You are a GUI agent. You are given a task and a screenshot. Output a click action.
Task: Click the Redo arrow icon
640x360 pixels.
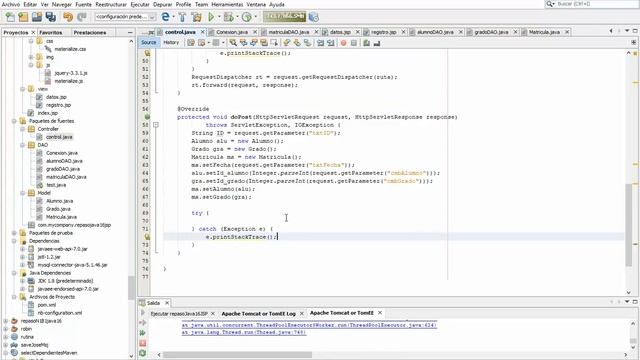click(82, 17)
